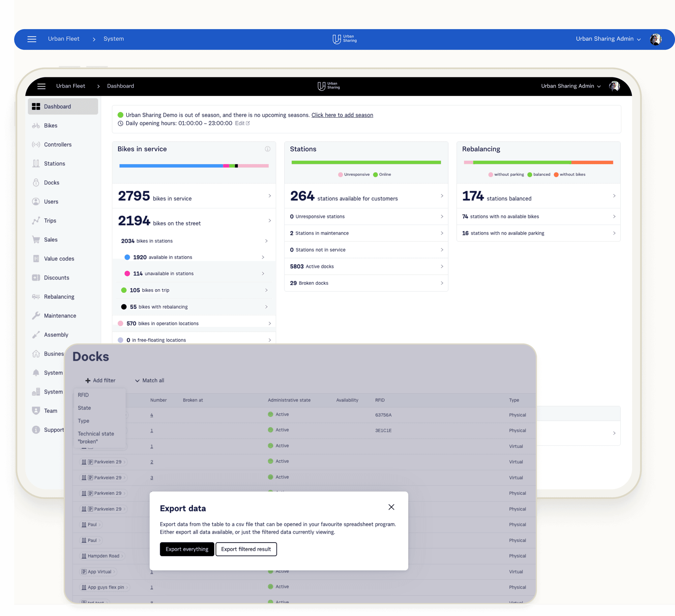This screenshot has width=675, height=616.
Task: Close the Export data dialog
Action: [x=391, y=507]
